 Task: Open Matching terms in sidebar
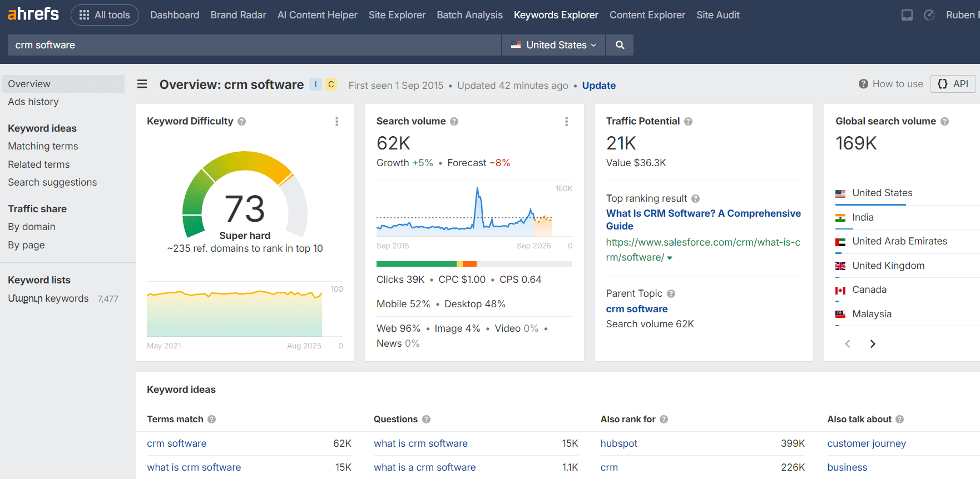click(43, 146)
